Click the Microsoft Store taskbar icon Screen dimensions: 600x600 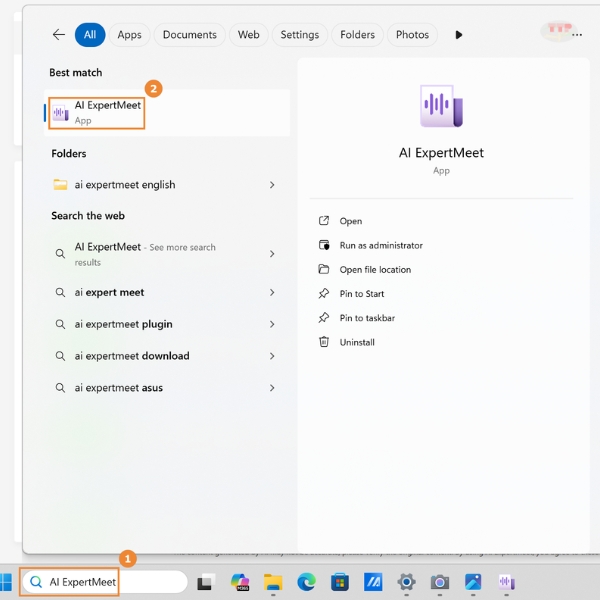click(340, 582)
